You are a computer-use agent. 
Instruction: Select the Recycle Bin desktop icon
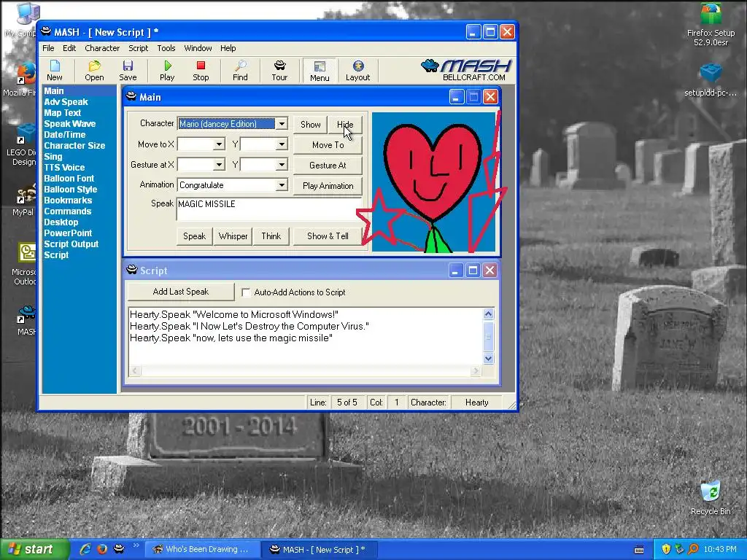point(711,498)
